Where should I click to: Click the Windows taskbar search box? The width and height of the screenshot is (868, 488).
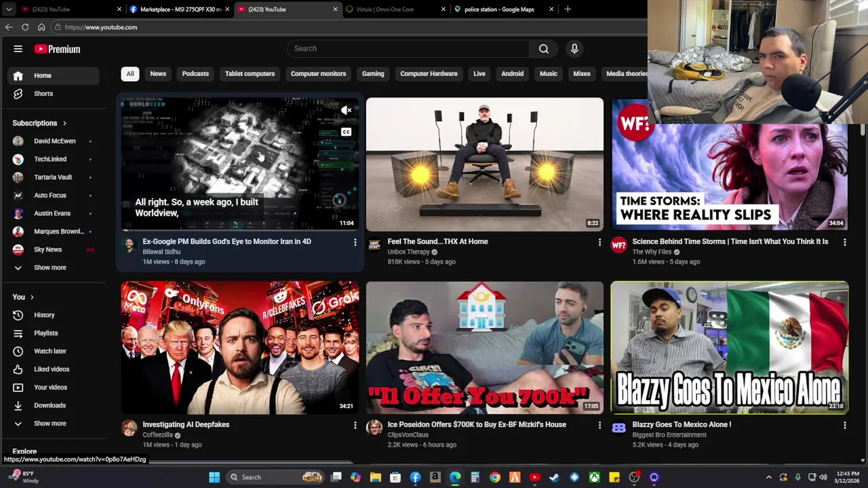[x=274, y=477]
